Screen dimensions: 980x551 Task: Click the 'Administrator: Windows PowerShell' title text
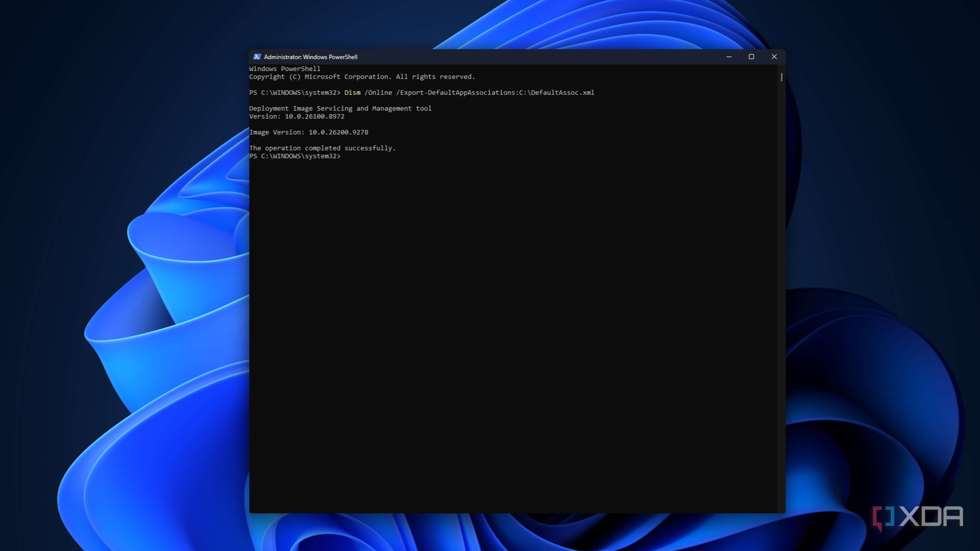(311, 57)
